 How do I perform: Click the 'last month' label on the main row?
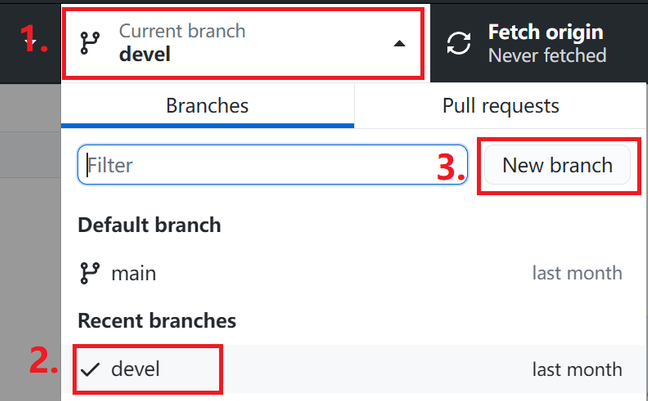pos(577,273)
